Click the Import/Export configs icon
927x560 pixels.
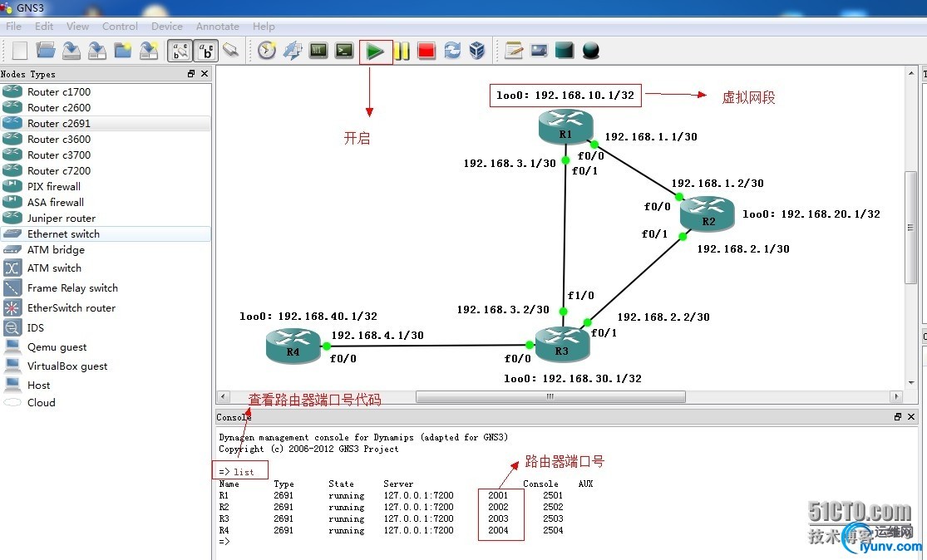293,51
